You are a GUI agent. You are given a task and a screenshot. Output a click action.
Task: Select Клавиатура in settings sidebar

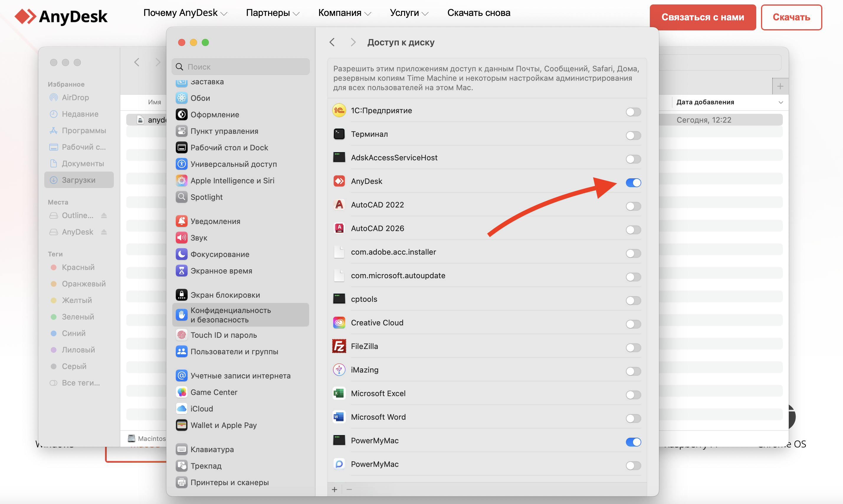pyautogui.click(x=241, y=449)
